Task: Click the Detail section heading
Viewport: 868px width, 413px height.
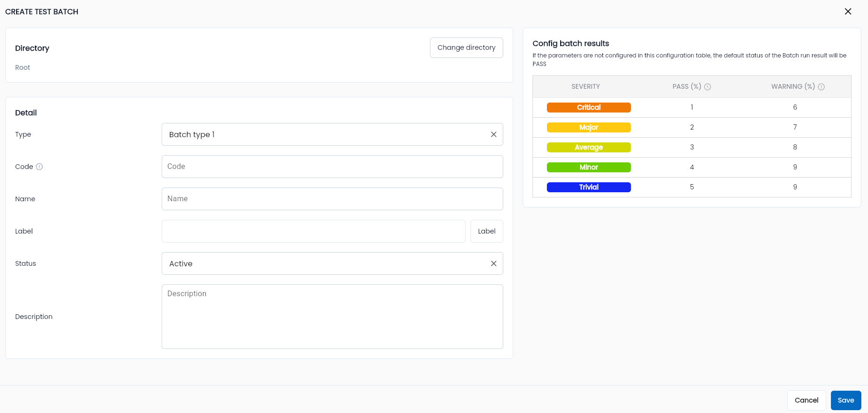Action: (x=26, y=113)
